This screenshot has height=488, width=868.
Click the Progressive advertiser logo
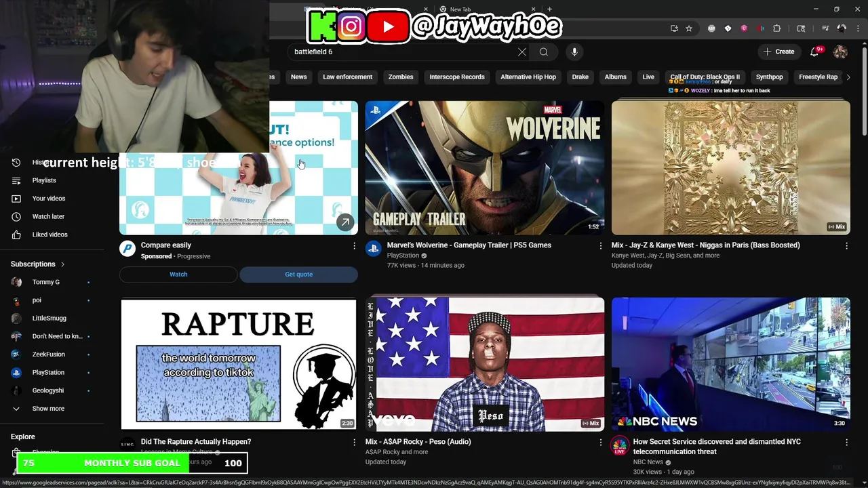coord(127,249)
